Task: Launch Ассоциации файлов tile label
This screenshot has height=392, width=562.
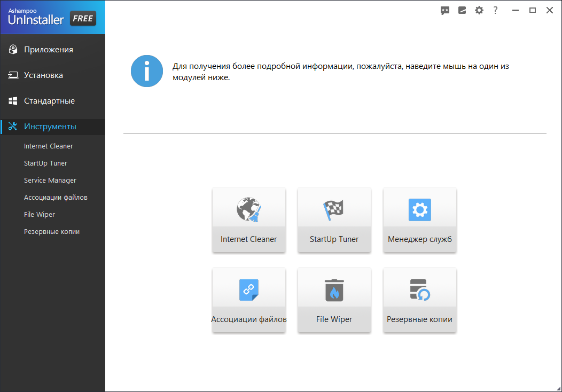Action: pyautogui.click(x=249, y=319)
